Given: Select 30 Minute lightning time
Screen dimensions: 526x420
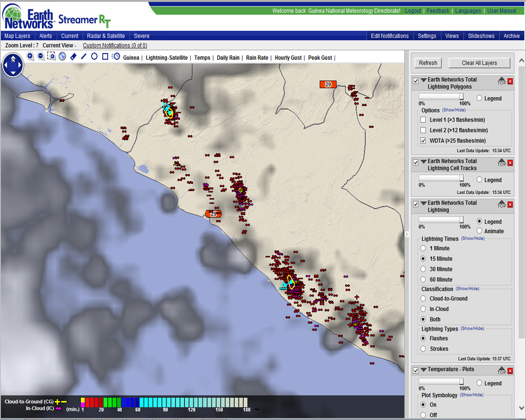Looking at the screenshot, I should click(423, 269).
